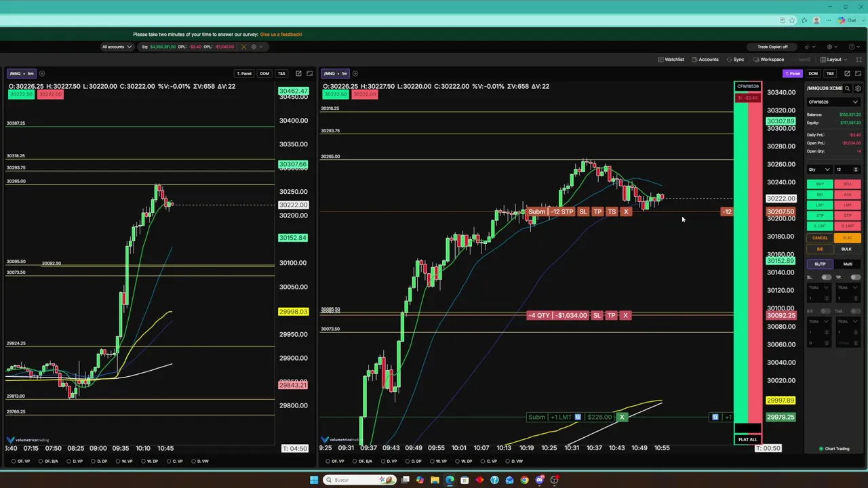868x488 pixels.
Task: Click the red SELL button
Action: pos(848,184)
